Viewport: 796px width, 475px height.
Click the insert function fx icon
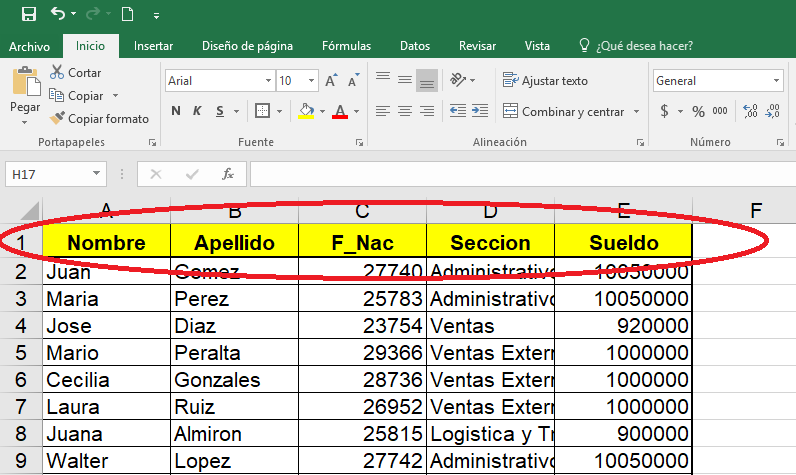coord(228,174)
